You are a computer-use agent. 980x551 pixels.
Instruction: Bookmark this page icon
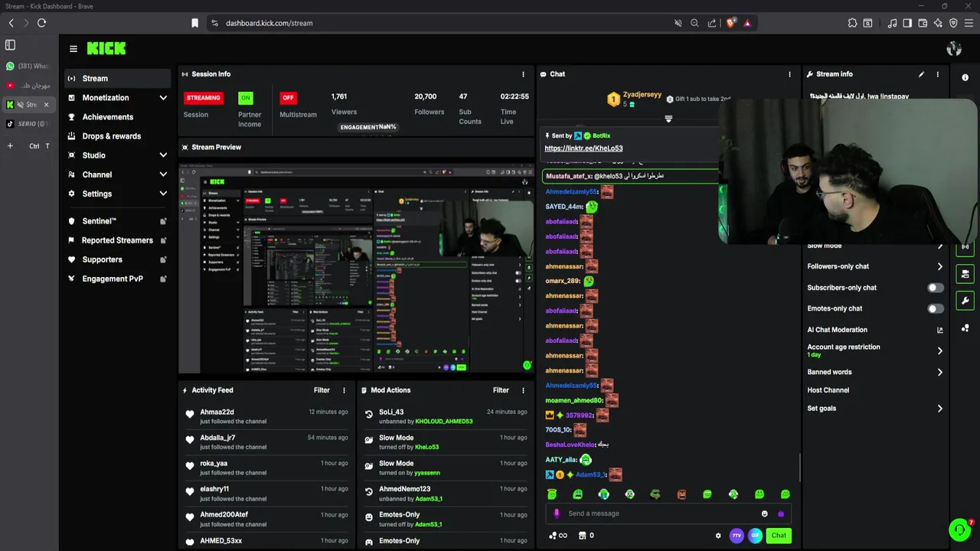point(194,23)
